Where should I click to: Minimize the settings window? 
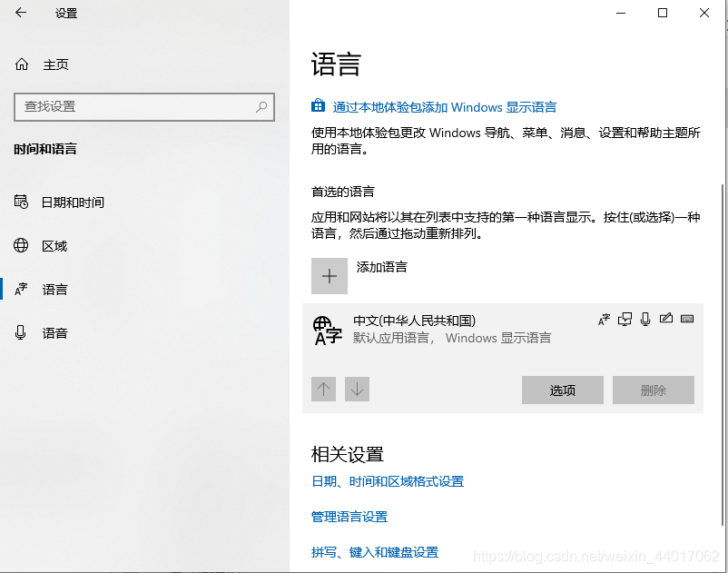click(621, 13)
